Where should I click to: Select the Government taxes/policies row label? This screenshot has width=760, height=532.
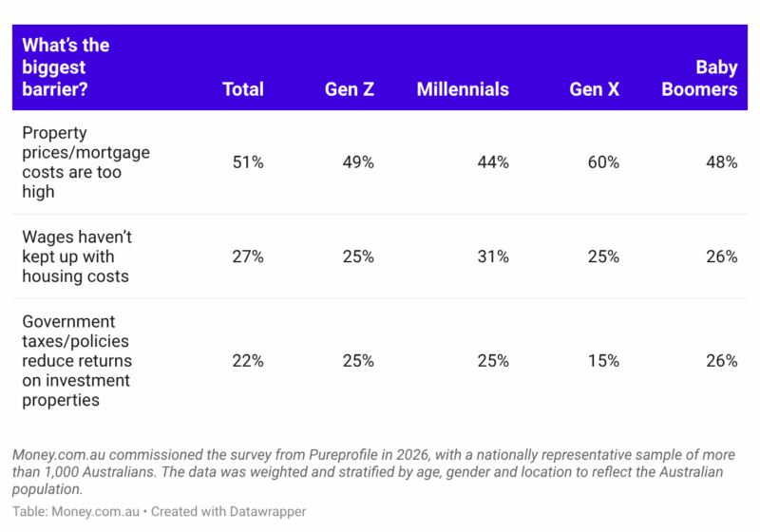click(x=77, y=361)
